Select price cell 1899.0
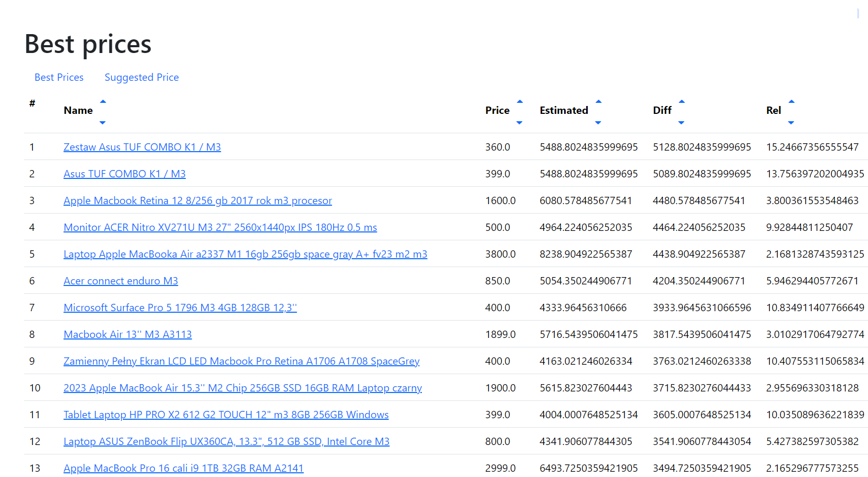868x477 pixels. pyautogui.click(x=501, y=334)
